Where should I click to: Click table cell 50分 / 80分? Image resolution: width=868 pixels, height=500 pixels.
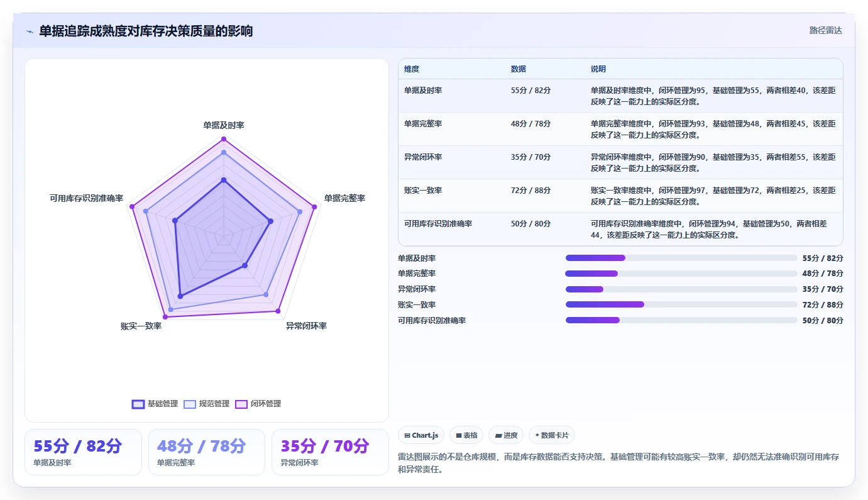pyautogui.click(x=531, y=224)
